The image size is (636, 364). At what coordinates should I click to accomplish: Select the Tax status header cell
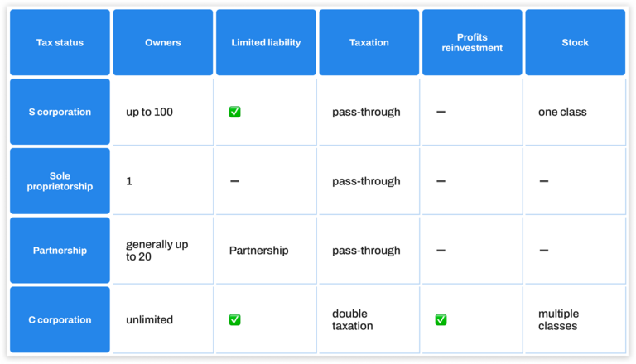click(60, 42)
